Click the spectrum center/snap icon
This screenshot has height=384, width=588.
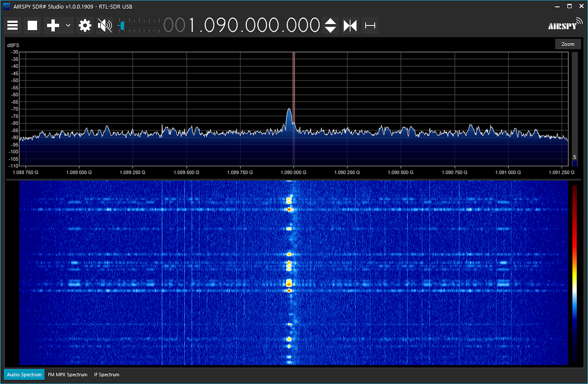coord(350,25)
